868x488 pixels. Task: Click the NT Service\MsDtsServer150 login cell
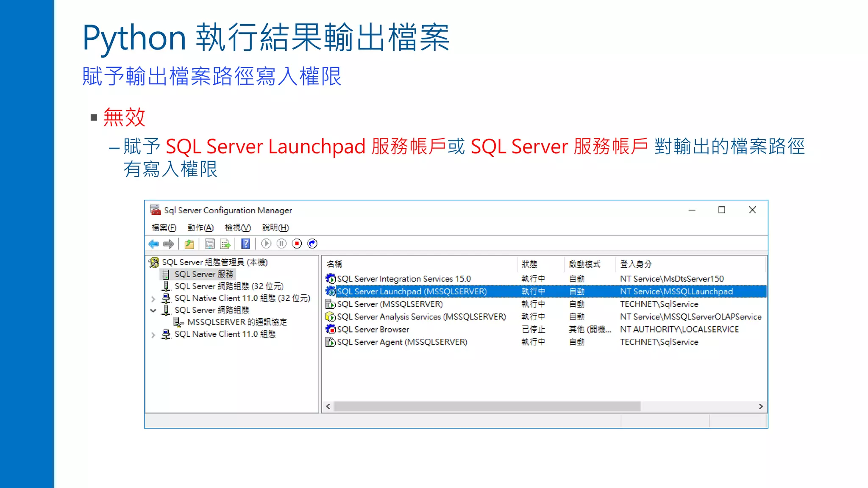pyautogui.click(x=672, y=279)
